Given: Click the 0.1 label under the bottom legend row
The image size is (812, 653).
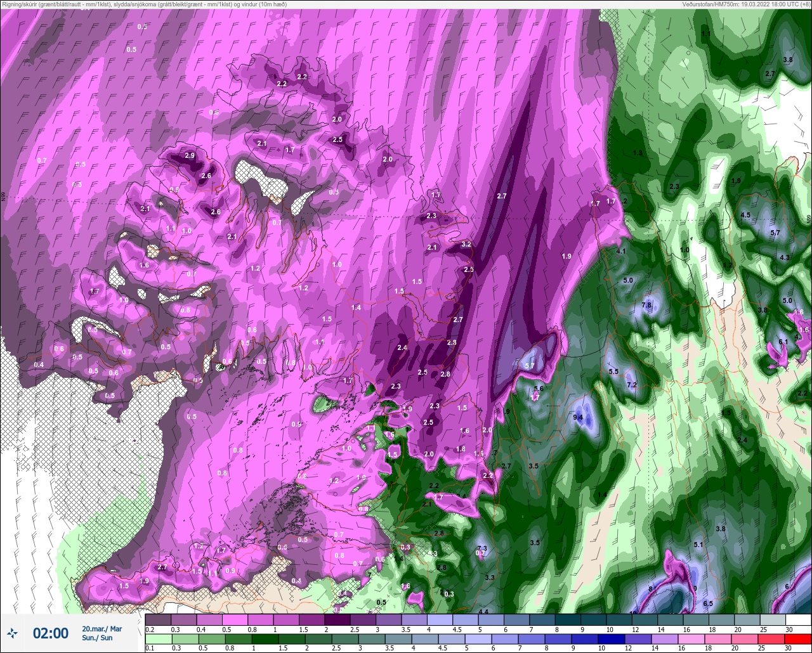Looking at the screenshot, I should click(150, 649).
